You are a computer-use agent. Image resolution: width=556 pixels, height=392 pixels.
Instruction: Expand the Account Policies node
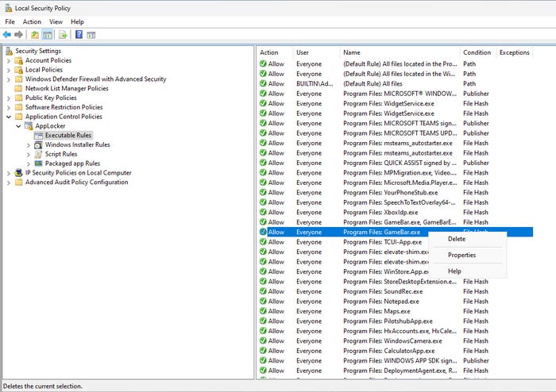[9, 61]
